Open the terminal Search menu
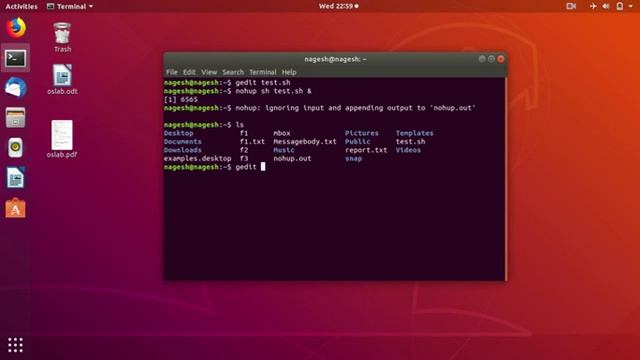Viewport: 640px width, 360px height. [233, 72]
